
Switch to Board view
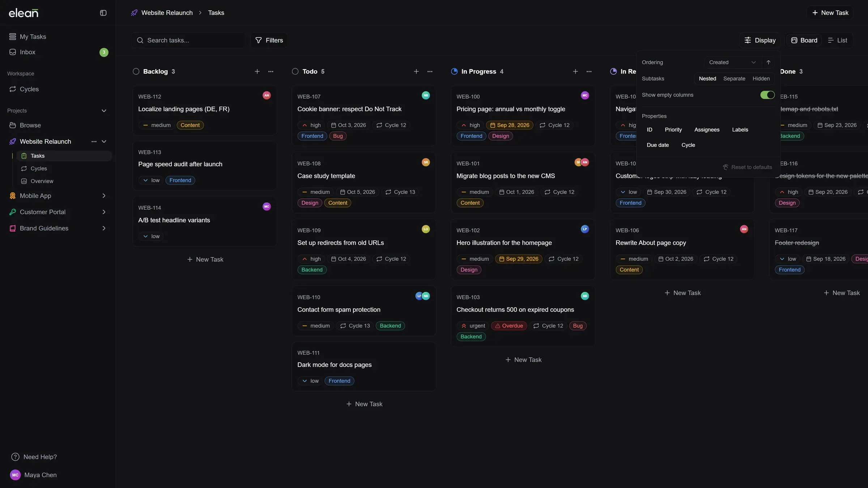804,40
